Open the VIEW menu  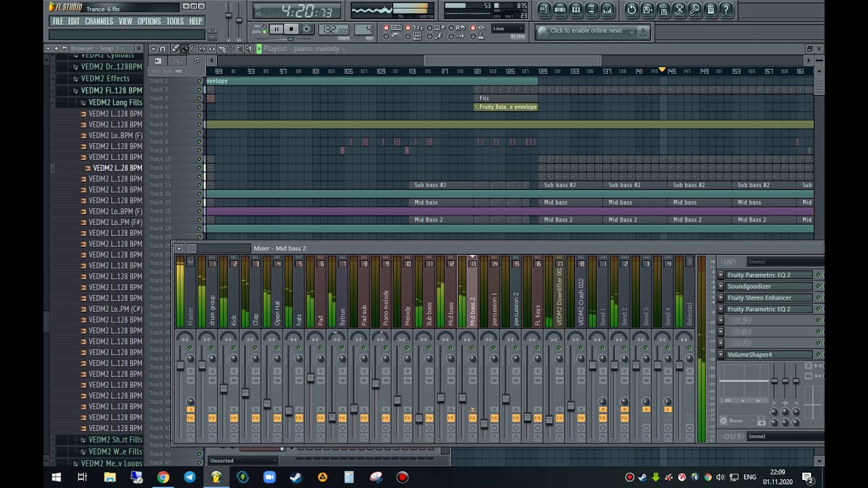coord(125,21)
